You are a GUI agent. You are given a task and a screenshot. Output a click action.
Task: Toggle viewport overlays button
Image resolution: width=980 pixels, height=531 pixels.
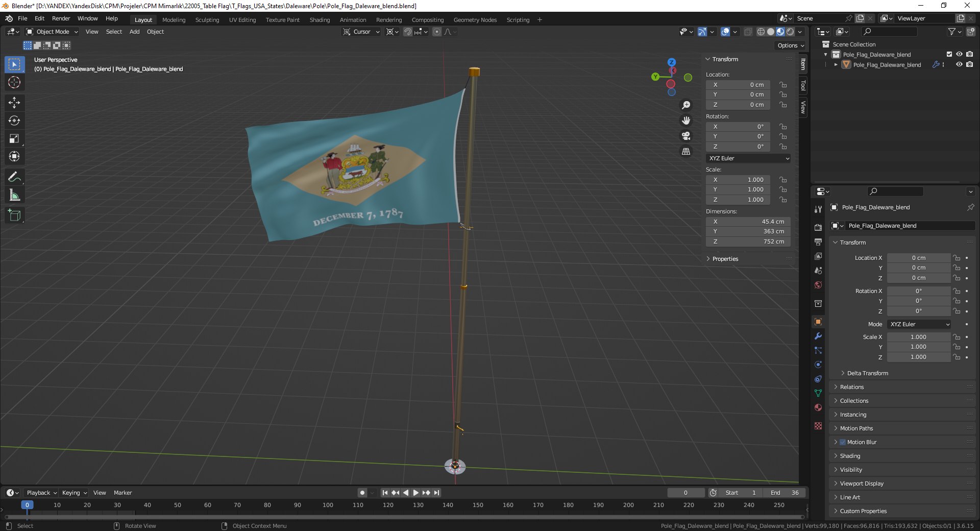tap(725, 32)
